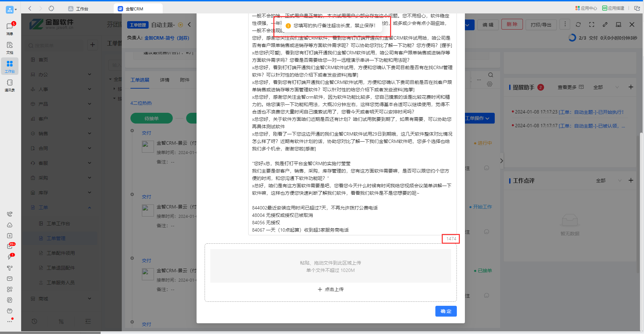This screenshot has width=644, height=334.
Task: Click the settings gear below search icon
Action: tap(490, 84)
